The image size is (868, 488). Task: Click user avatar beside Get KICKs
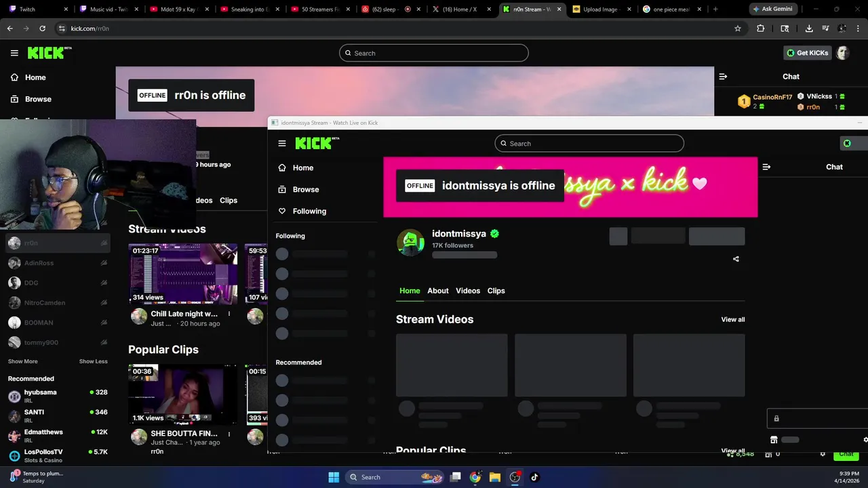(x=842, y=53)
